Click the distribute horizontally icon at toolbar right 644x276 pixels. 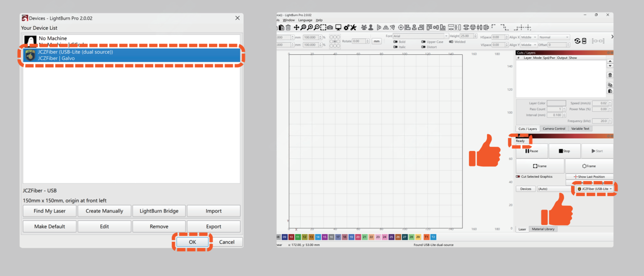click(x=598, y=41)
